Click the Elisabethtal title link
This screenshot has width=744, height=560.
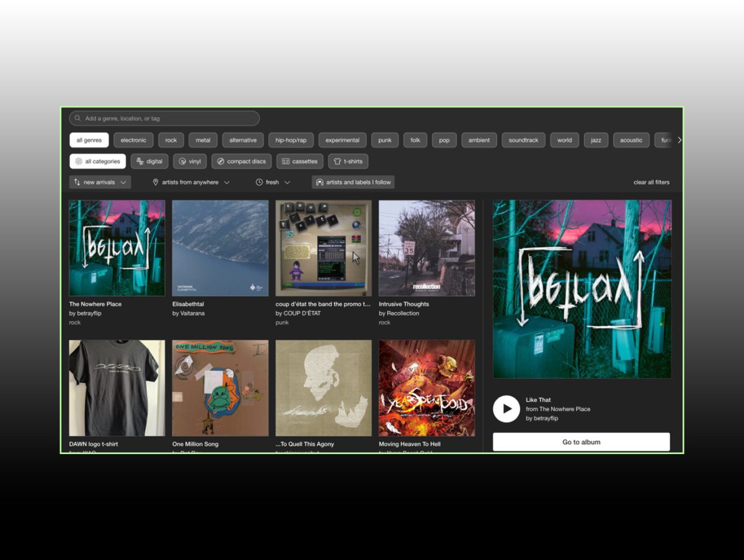[x=188, y=304]
